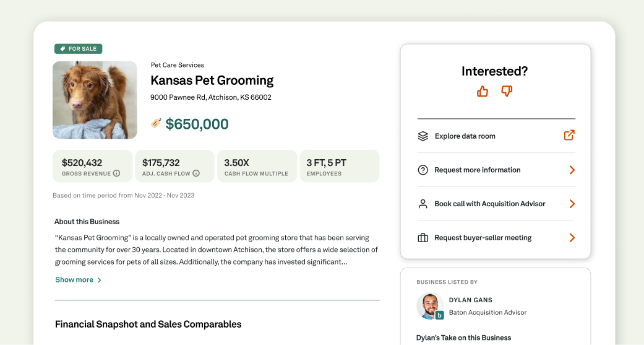Click Adj. Cash Flow info icon
Viewport: 644px width, 345px height.
point(196,173)
